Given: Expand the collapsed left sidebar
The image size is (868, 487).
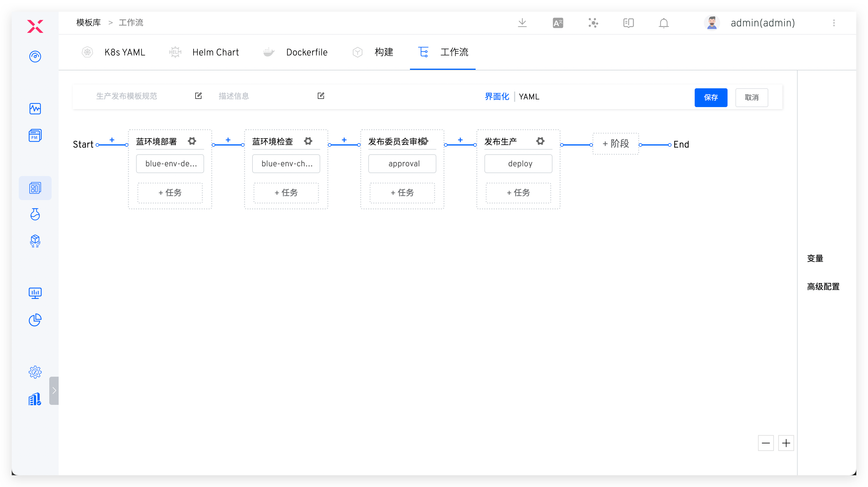Looking at the screenshot, I should (x=54, y=390).
